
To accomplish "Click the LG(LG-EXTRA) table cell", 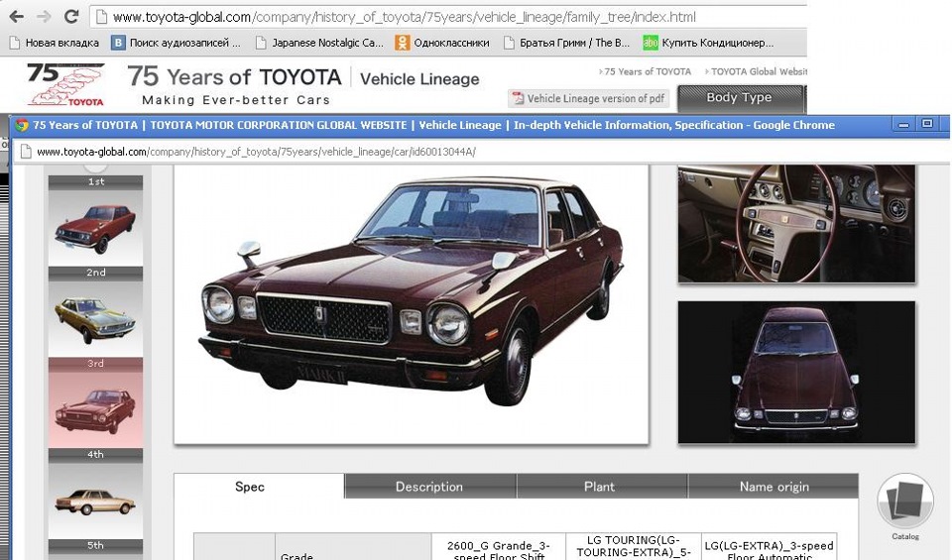I will [769, 547].
